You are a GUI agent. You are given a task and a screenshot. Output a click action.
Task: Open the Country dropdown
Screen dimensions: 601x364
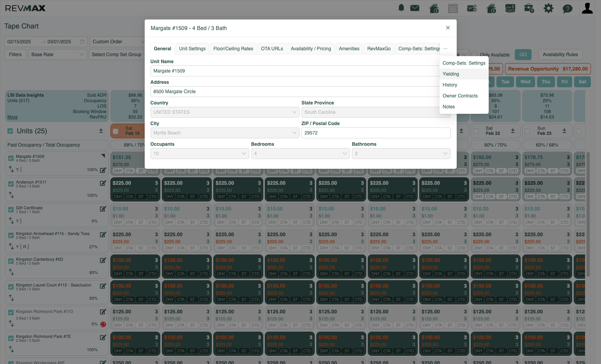point(225,112)
